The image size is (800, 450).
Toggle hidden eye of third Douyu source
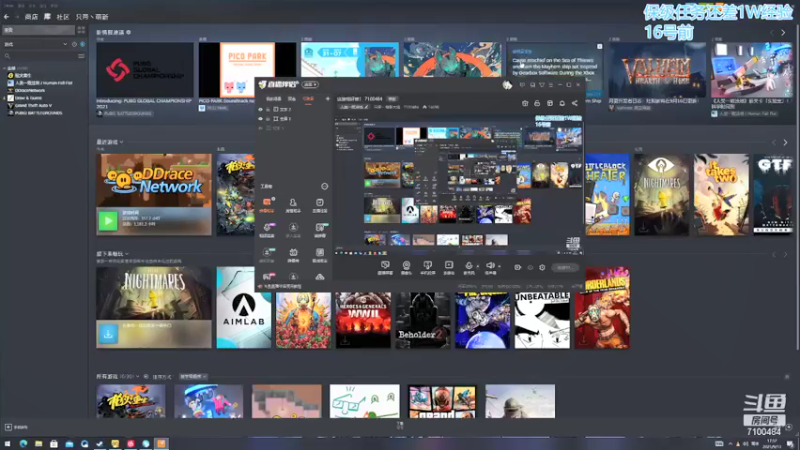(x=260, y=128)
